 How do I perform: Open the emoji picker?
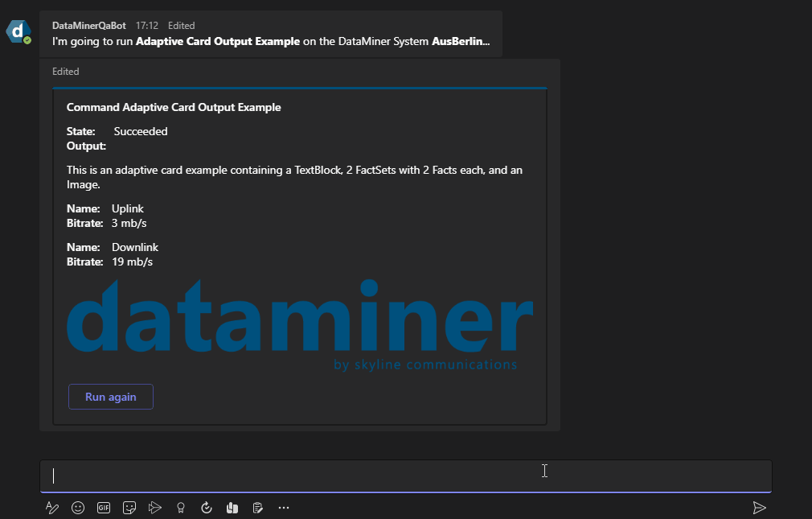click(x=78, y=508)
